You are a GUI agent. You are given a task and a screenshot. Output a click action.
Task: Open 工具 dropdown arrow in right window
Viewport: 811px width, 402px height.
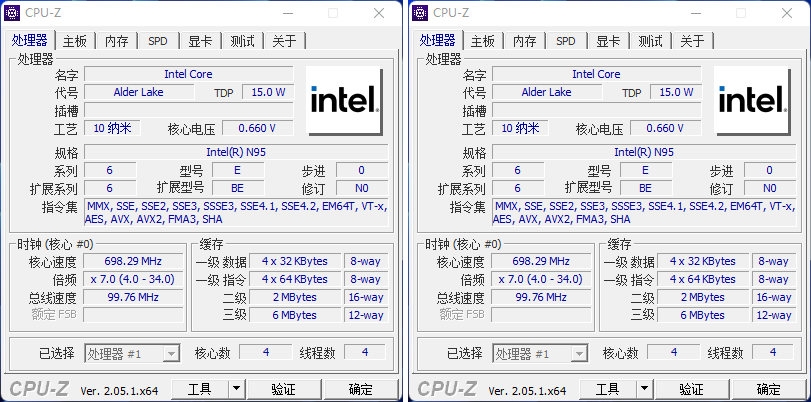point(644,389)
